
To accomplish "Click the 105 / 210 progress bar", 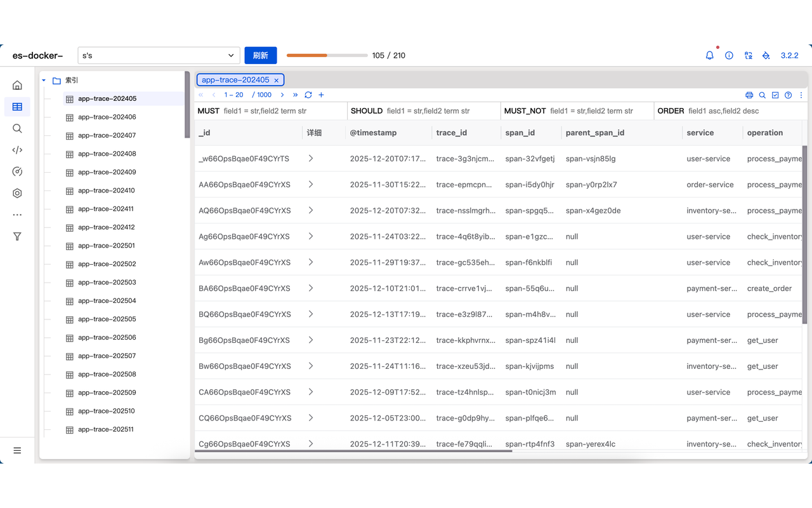I will (x=326, y=55).
